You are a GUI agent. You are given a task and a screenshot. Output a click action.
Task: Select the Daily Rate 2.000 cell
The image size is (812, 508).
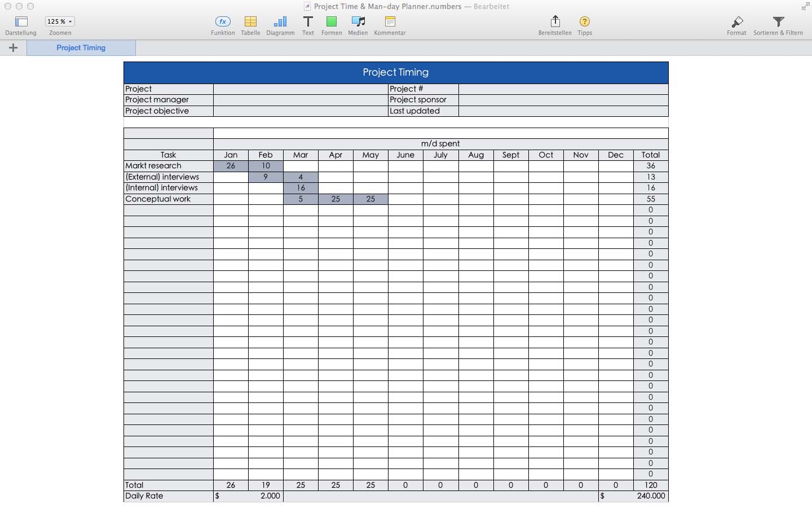coord(248,496)
